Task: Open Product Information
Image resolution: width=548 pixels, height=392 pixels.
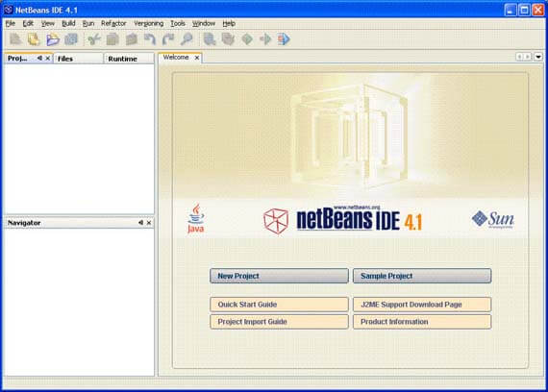Action: pos(422,322)
